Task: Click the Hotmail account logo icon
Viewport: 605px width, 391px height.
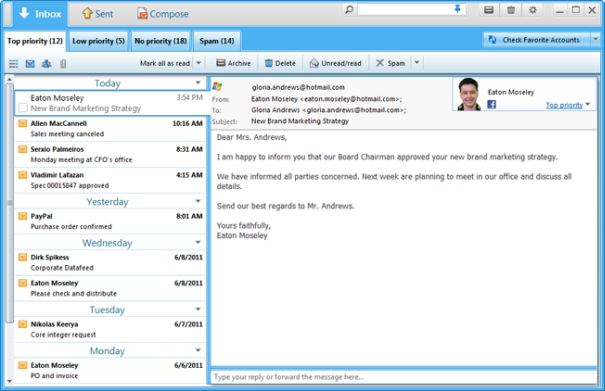Action: pyautogui.click(x=217, y=87)
